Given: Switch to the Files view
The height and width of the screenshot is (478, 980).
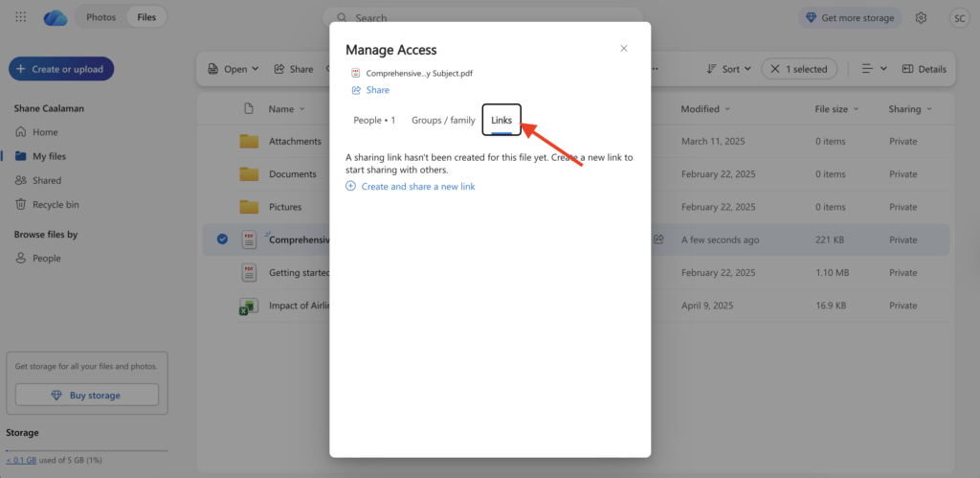Looking at the screenshot, I should tap(146, 17).
